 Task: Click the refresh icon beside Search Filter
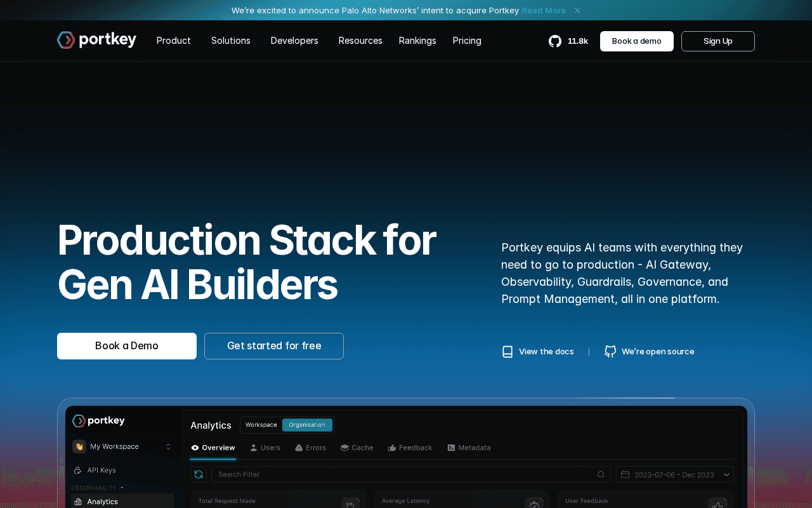tap(199, 474)
